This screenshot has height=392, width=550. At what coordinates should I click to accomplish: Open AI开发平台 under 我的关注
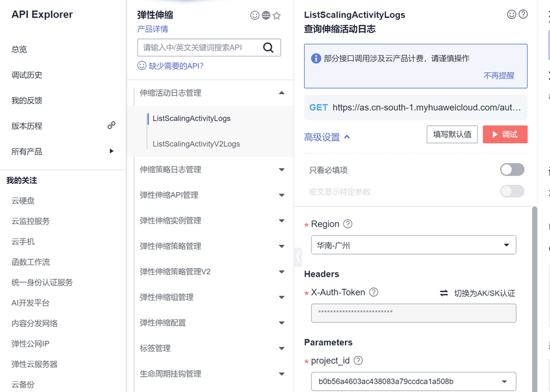[x=31, y=303]
